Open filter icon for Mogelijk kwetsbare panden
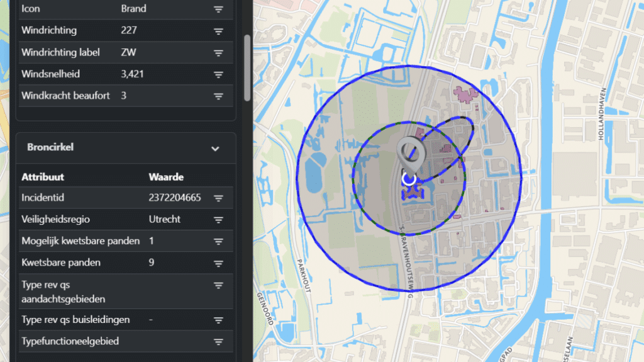Viewport: 644px width, 362px height. [218, 241]
